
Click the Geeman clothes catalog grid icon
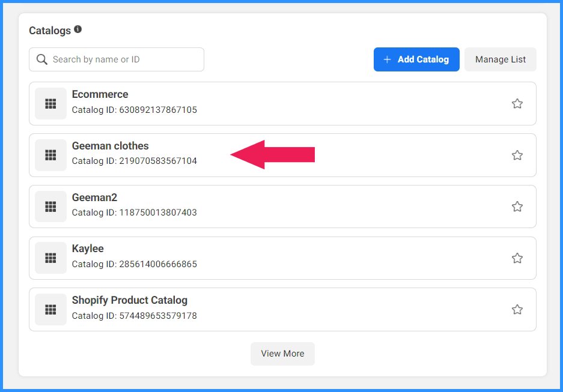click(50, 155)
